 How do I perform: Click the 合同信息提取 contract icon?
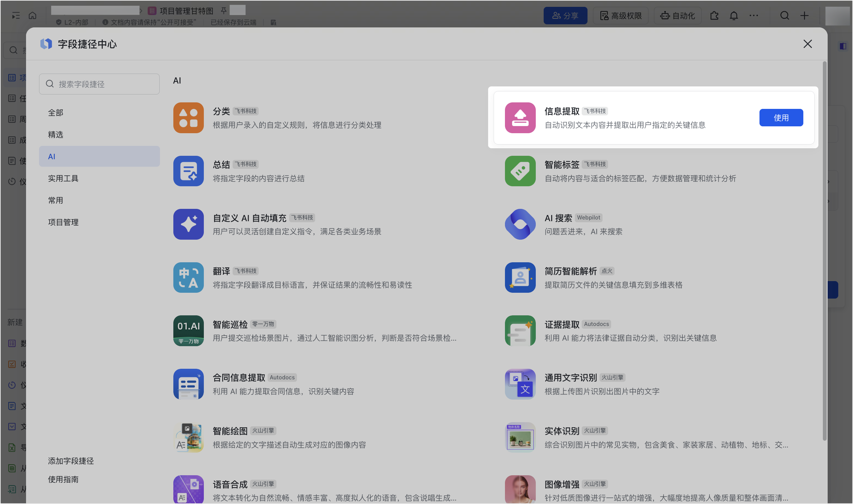(188, 384)
